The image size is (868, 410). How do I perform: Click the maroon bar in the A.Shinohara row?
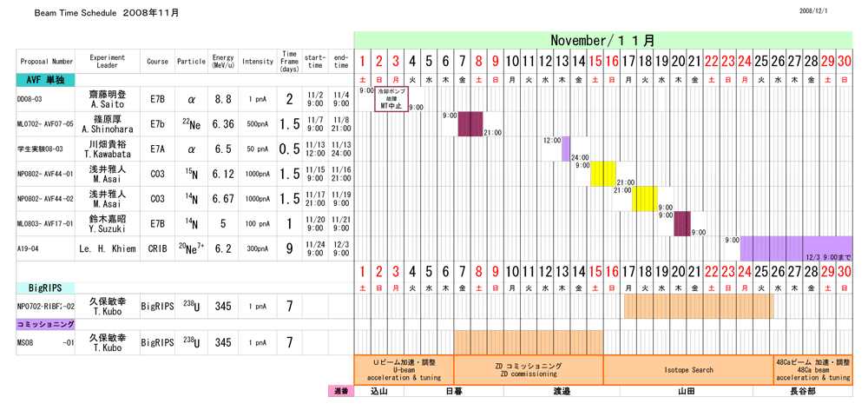click(x=470, y=124)
